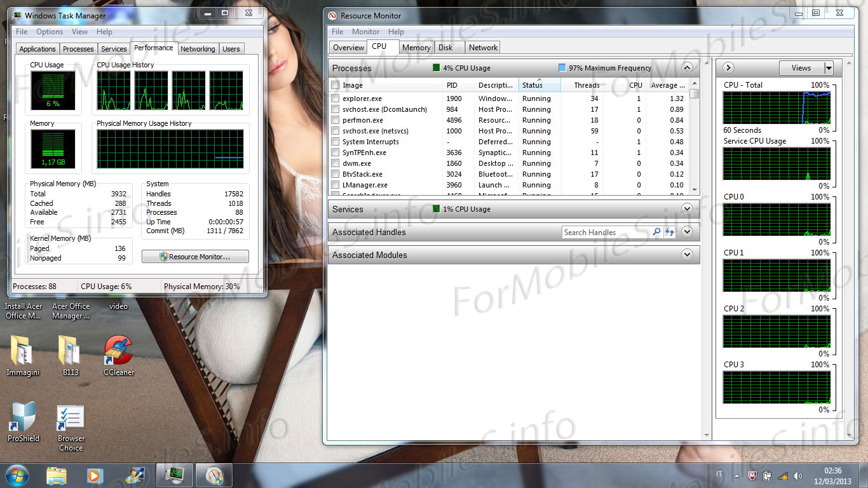Select the Networking tab in Task Manager
Viewport: 868px width, 488px height.
point(198,49)
